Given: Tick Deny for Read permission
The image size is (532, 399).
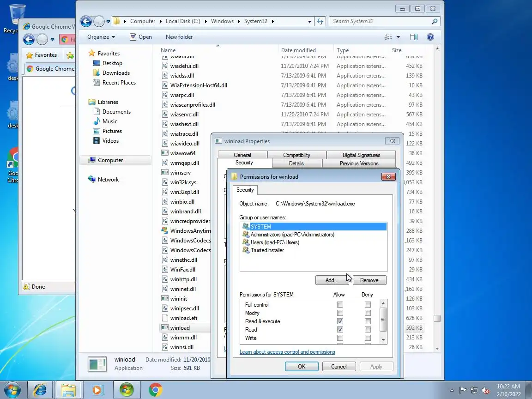Looking at the screenshot, I should click(368, 329).
